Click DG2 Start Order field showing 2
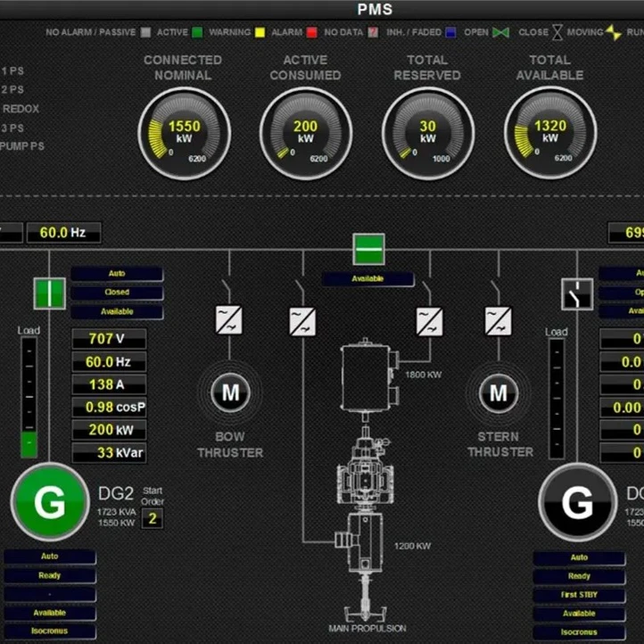 pos(153,519)
